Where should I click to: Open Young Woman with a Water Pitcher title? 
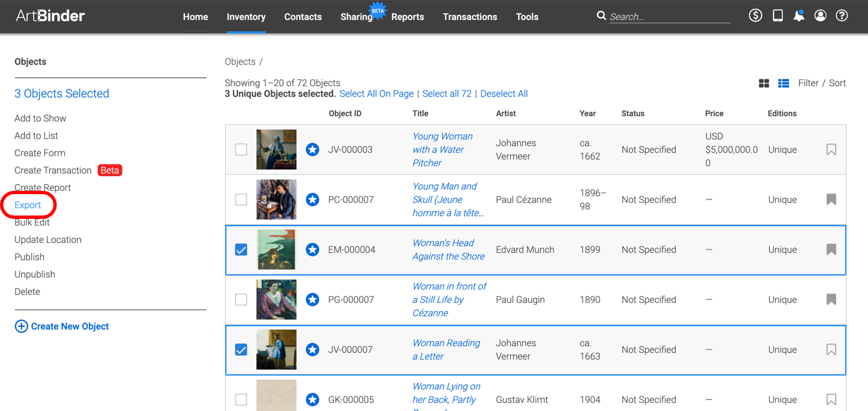(442, 149)
